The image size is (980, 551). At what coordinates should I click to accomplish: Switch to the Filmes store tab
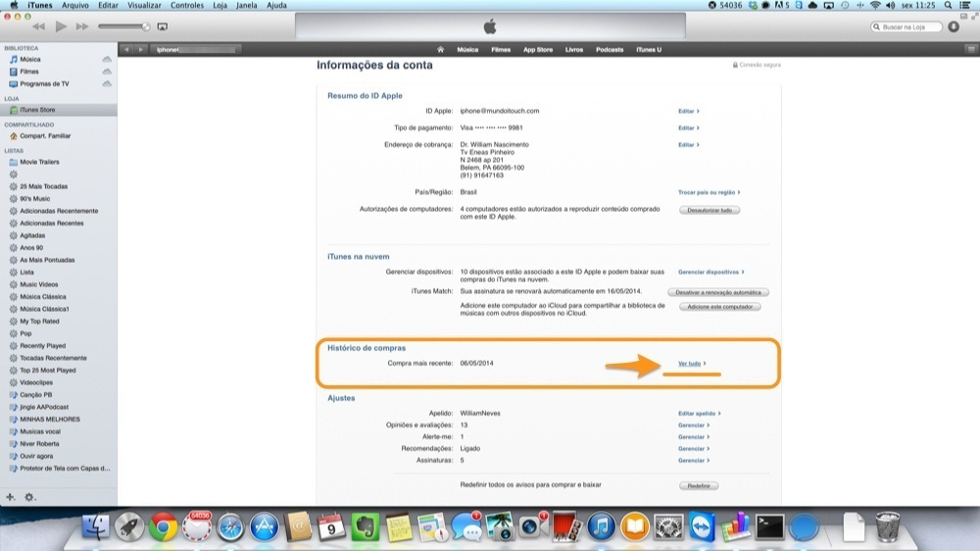pos(501,49)
